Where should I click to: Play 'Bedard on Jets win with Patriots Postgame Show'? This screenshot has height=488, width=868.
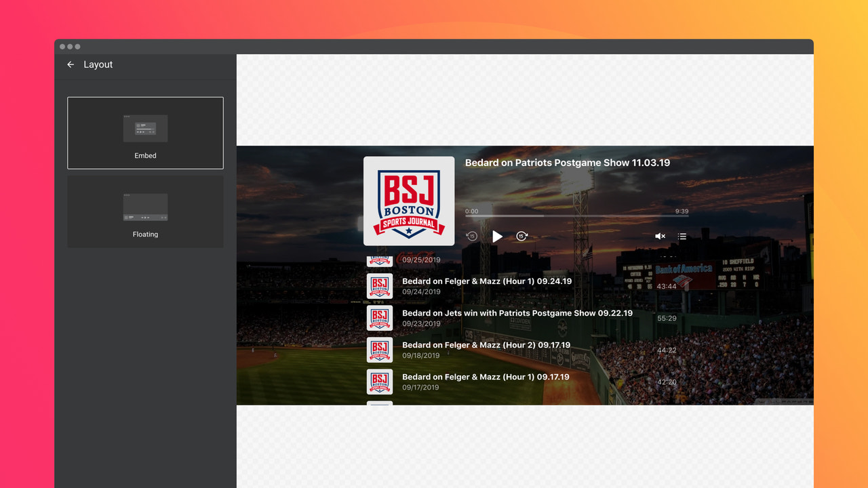coord(517,312)
